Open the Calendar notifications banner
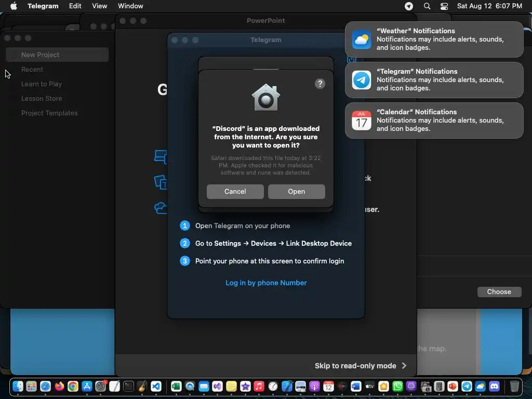Viewport: 532px width, 399px height. pyautogui.click(x=434, y=121)
